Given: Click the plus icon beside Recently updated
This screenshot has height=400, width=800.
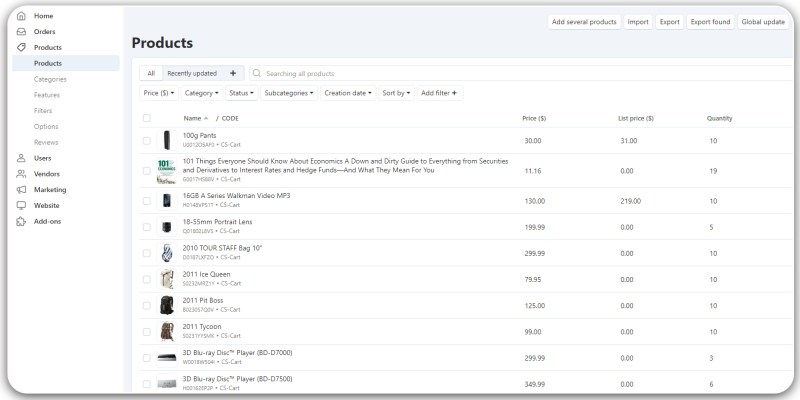Looking at the screenshot, I should pyautogui.click(x=233, y=73).
